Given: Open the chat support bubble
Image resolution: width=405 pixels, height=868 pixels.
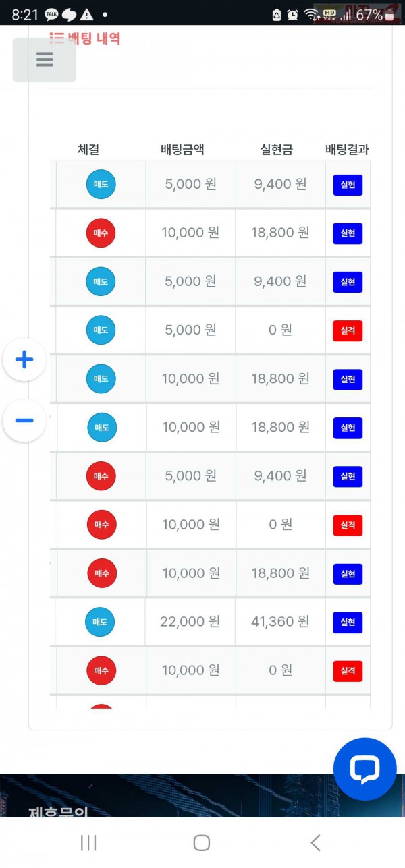Looking at the screenshot, I should coord(364,768).
